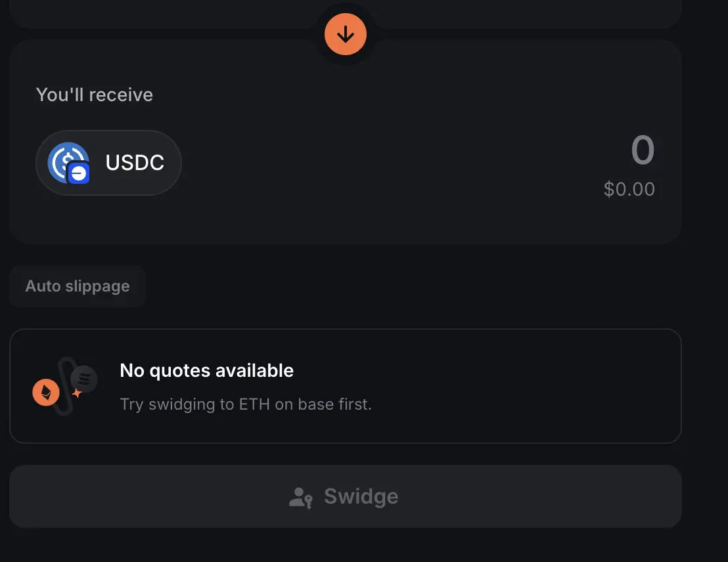Viewport: 728px width, 562px height.
Task: Click the blue USDC coin logo
Action: click(68, 162)
